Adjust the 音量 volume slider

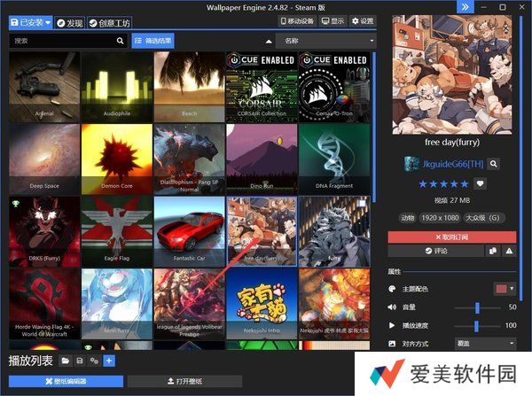click(477, 307)
